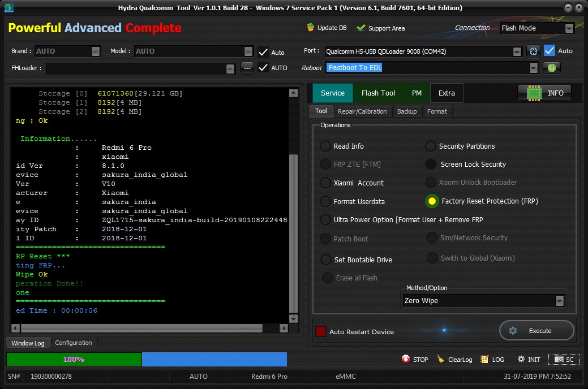Click the STOP icon
This screenshot has width=588, height=389.
(x=406, y=359)
